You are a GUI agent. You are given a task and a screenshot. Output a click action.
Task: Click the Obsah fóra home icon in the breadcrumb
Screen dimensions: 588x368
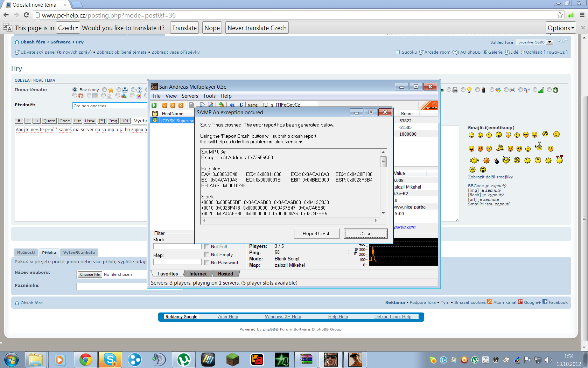(x=17, y=42)
